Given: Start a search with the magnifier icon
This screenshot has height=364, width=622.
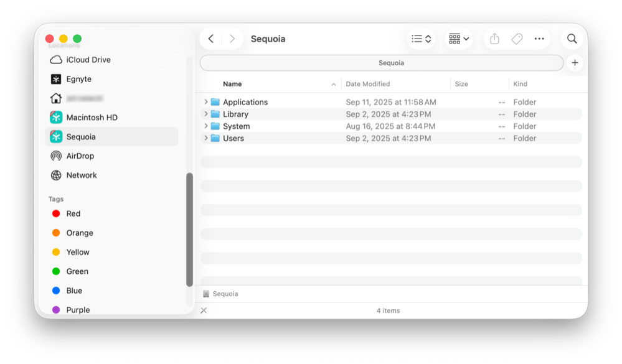Looking at the screenshot, I should pyautogui.click(x=571, y=38).
